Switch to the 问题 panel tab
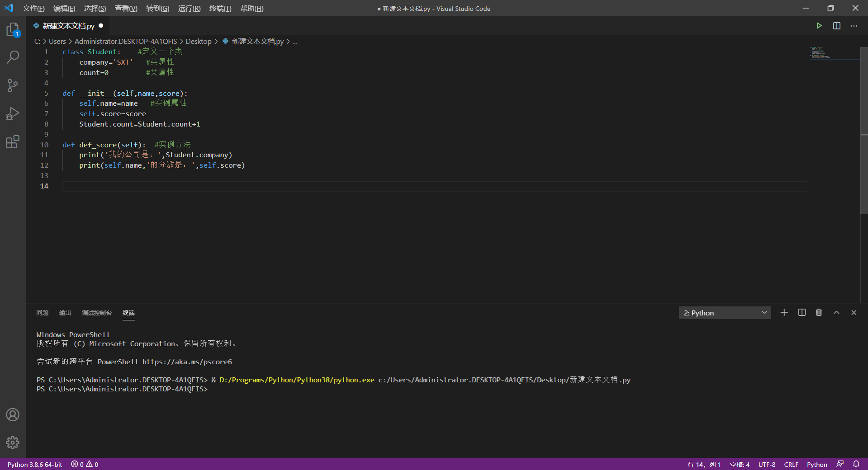The height and width of the screenshot is (470, 868). [x=42, y=313]
